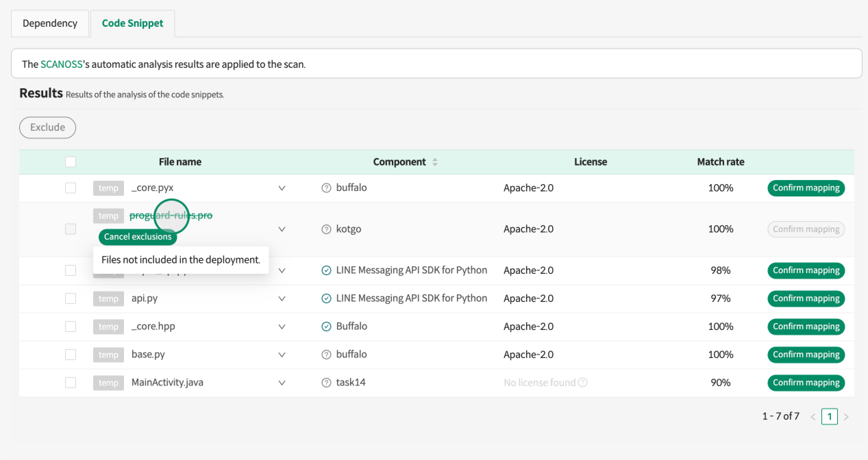Screen dimensions: 868x460
Task: Expand the api.py row details
Action: click(282, 299)
